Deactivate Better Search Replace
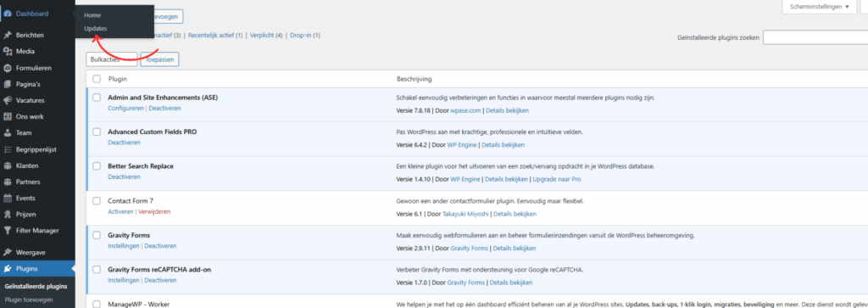 tap(124, 176)
